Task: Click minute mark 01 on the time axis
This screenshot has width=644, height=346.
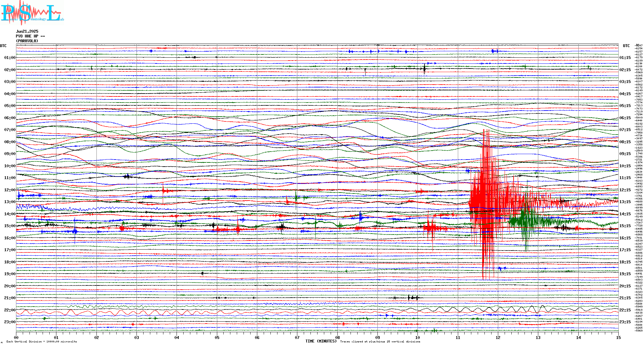Action: tap(56, 337)
